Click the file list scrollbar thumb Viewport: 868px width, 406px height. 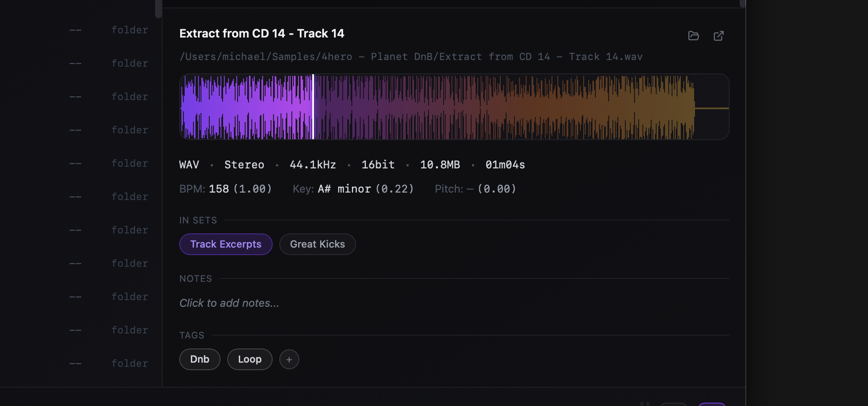click(x=158, y=8)
